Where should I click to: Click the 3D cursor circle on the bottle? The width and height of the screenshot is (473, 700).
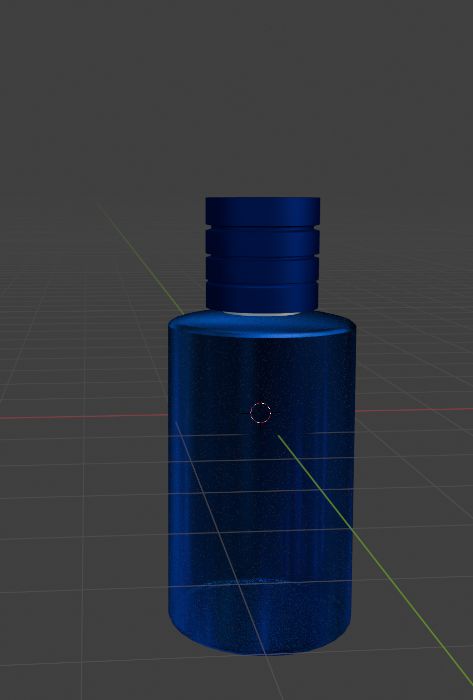coord(261,412)
